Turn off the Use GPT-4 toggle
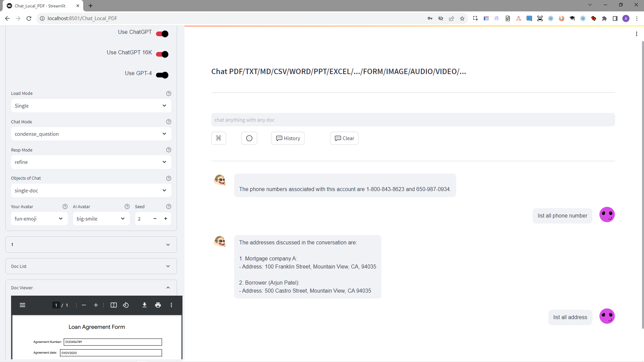The image size is (644, 362). tap(162, 75)
